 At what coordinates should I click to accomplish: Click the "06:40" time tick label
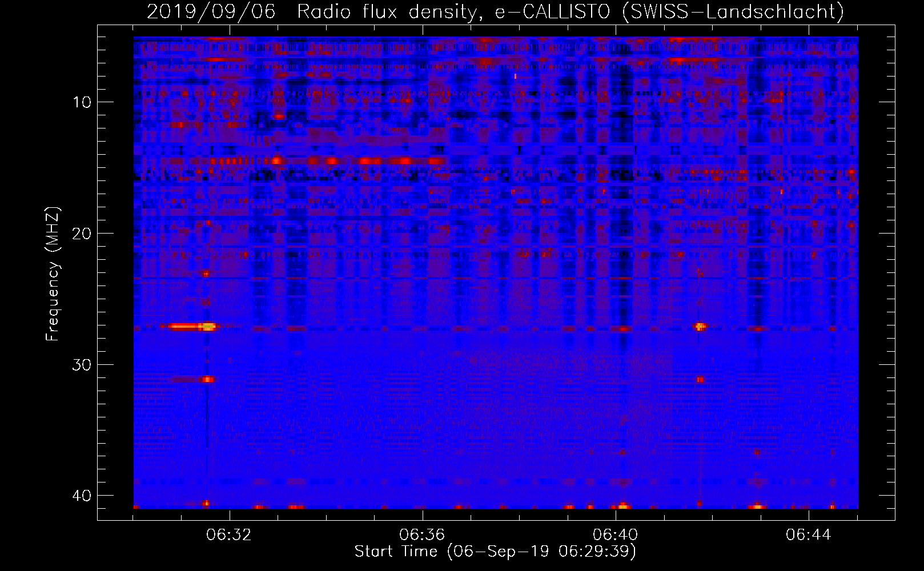point(615,535)
